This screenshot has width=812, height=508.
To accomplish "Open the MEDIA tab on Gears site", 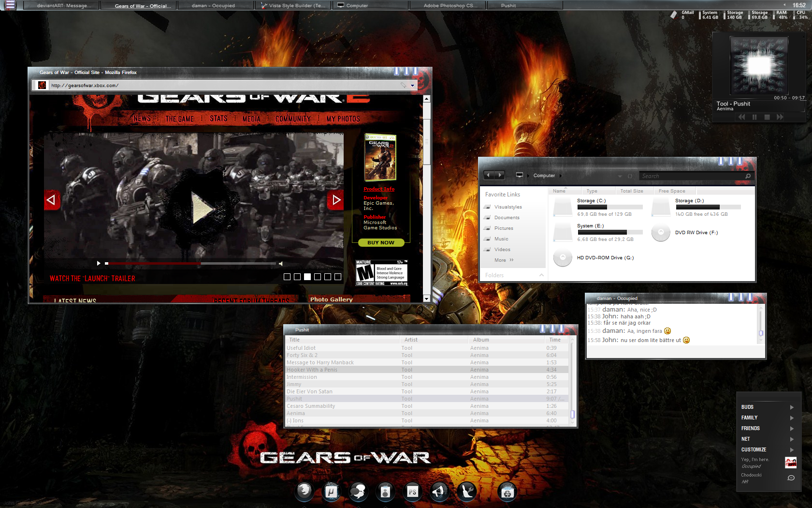I will pyautogui.click(x=251, y=119).
